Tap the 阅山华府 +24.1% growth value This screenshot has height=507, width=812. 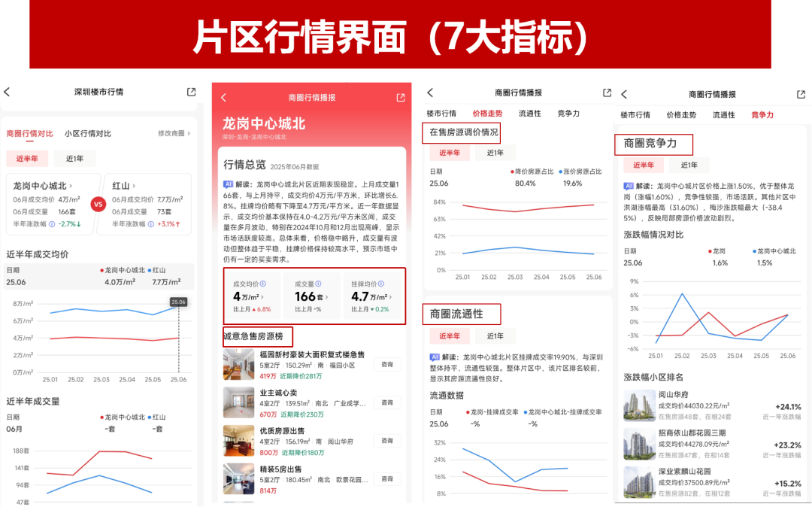pos(788,407)
